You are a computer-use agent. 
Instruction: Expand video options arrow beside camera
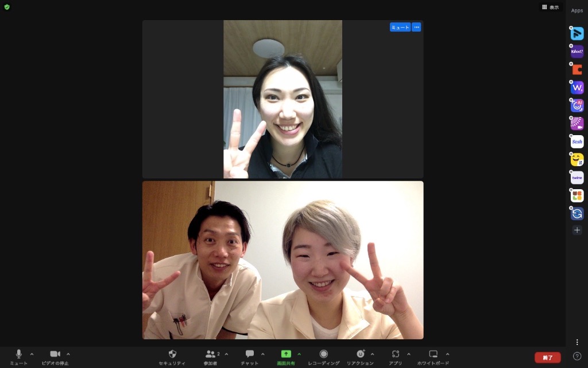(x=68, y=354)
